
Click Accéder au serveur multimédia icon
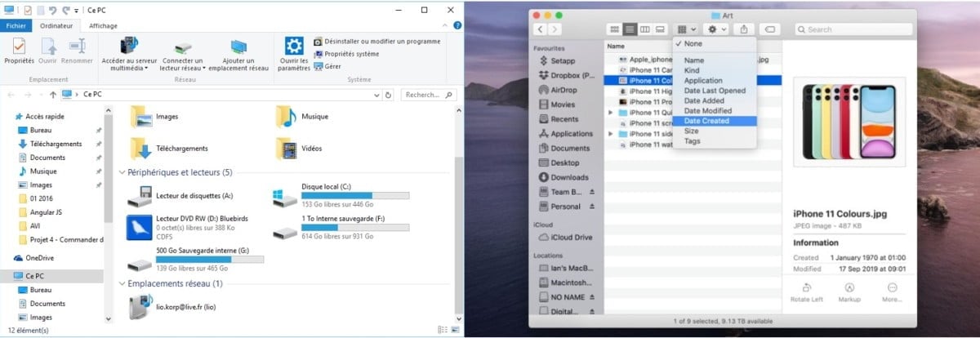(129, 45)
